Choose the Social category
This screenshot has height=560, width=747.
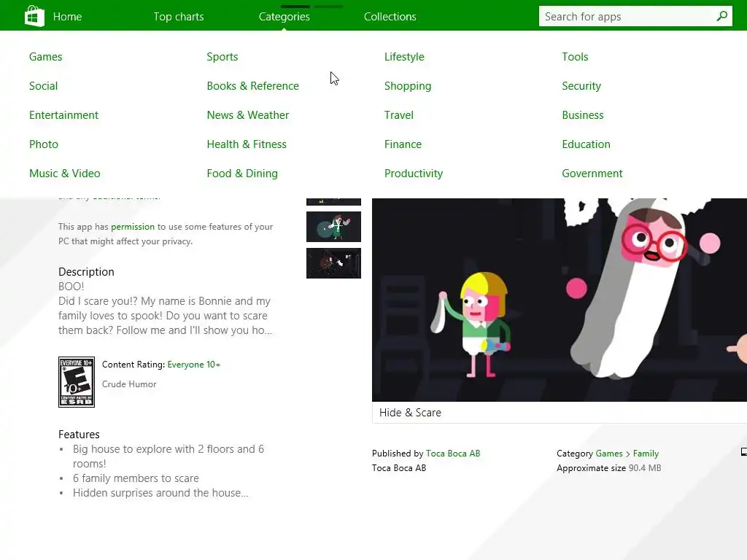point(43,86)
